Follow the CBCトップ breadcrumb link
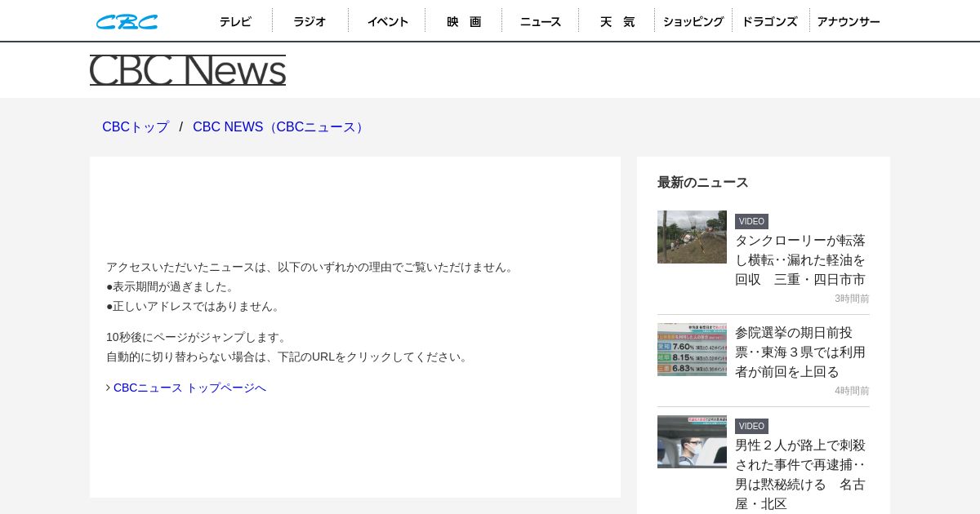980x514 pixels. [x=136, y=127]
